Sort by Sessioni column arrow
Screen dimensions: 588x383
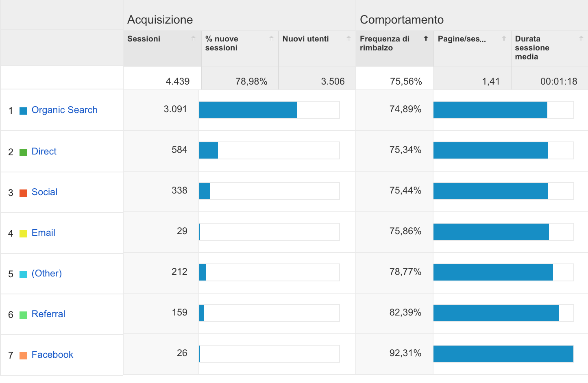coord(193,39)
